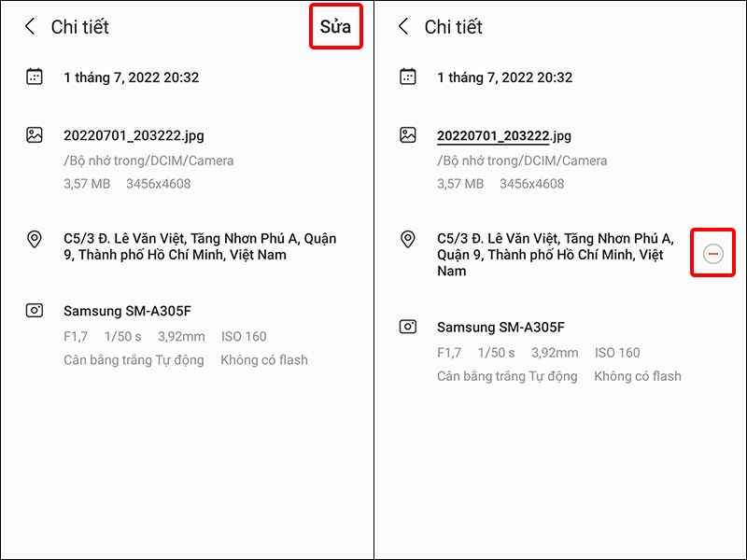Tap the back arrow in right Chi tiết screen
The image size is (747, 560).
click(403, 27)
